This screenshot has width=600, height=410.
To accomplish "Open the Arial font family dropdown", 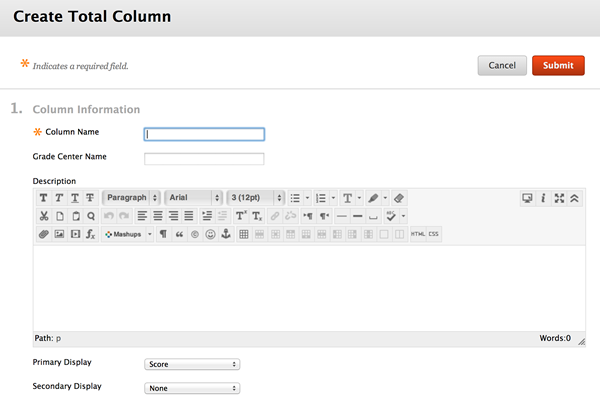I will coord(194,198).
